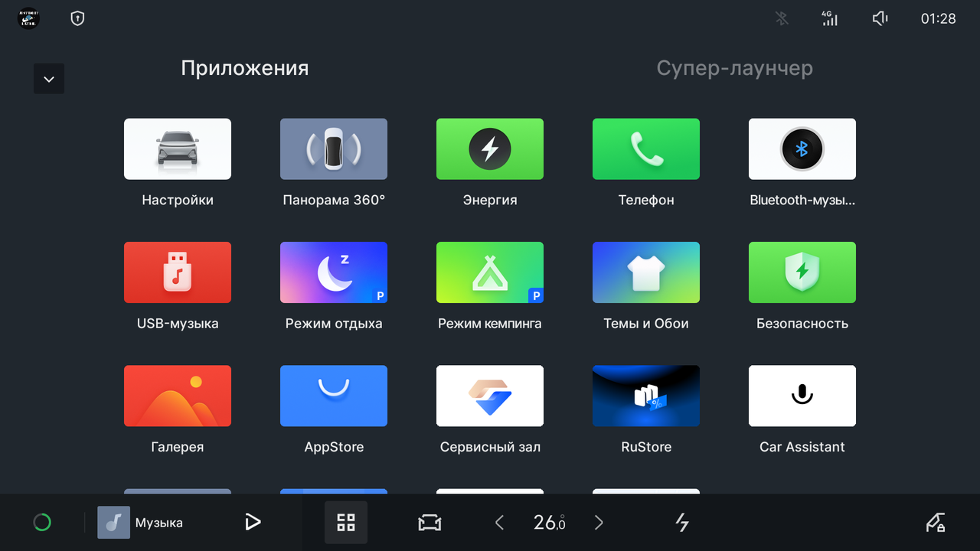
Task: Collapse the panel with the chevron-down button
Action: click(x=49, y=79)
